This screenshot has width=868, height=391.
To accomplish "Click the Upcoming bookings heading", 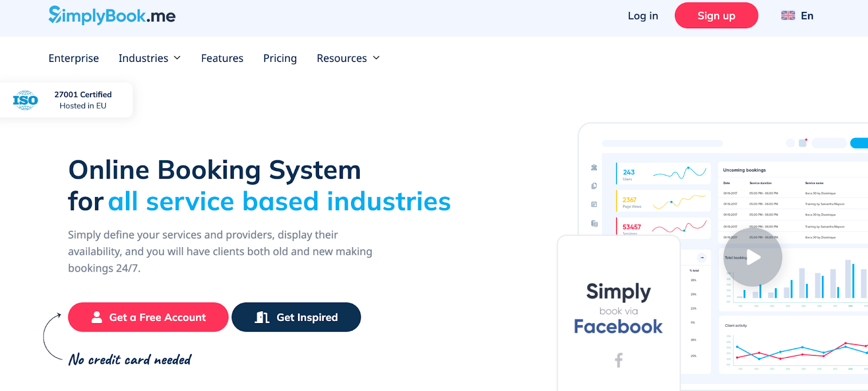I will (x=744, y=170).
